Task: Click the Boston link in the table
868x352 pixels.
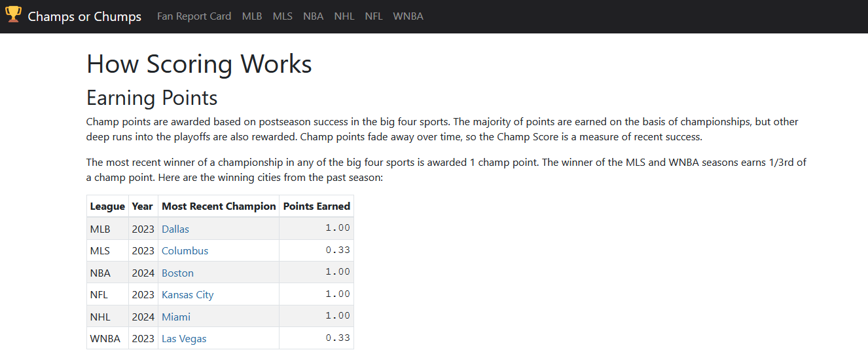Action: (177, 273)
